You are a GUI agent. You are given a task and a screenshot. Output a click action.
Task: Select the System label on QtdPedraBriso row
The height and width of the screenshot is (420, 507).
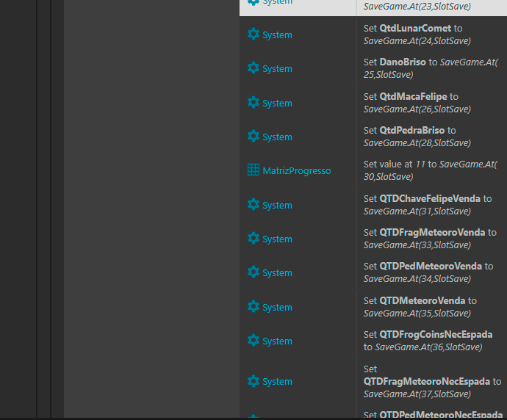pyautogui.click(x=278, y=137)
